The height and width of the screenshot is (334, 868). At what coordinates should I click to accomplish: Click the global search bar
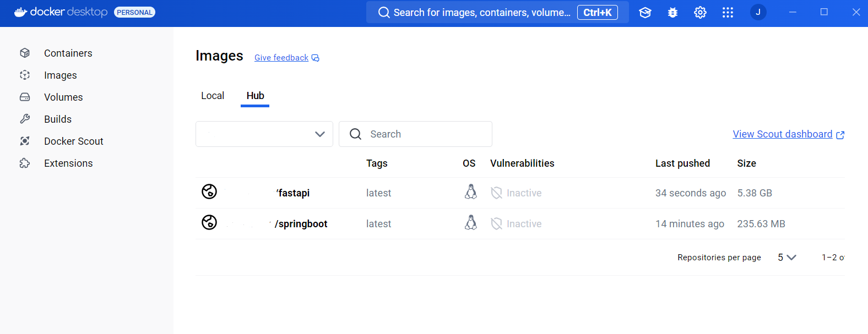497,12
